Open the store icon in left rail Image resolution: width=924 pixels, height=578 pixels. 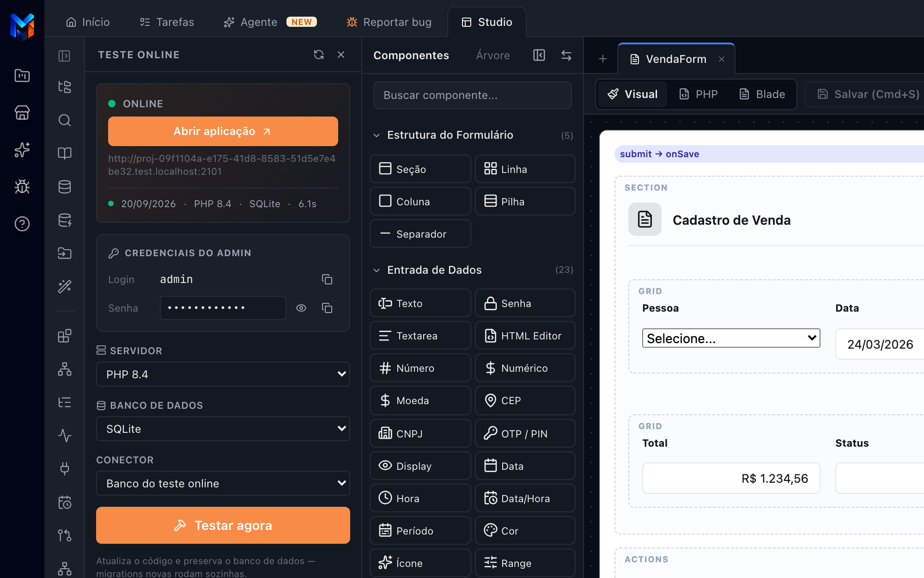click(22, 112)
